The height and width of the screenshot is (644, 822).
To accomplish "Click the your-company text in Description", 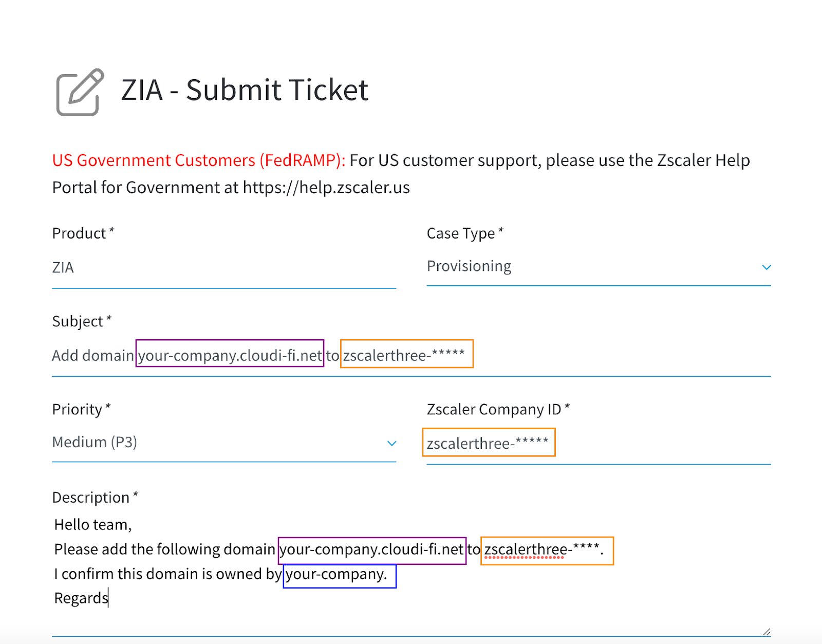I will coord(334,574).
